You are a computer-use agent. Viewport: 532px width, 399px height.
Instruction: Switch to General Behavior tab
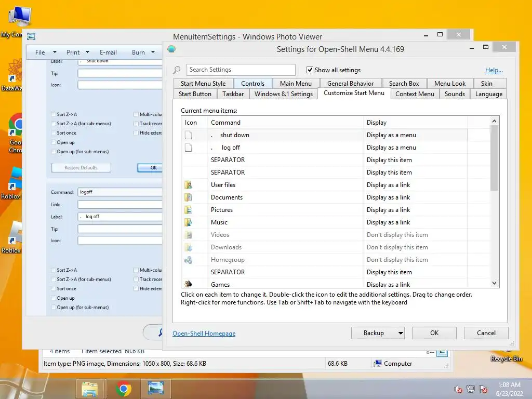(x=351, y=84)
